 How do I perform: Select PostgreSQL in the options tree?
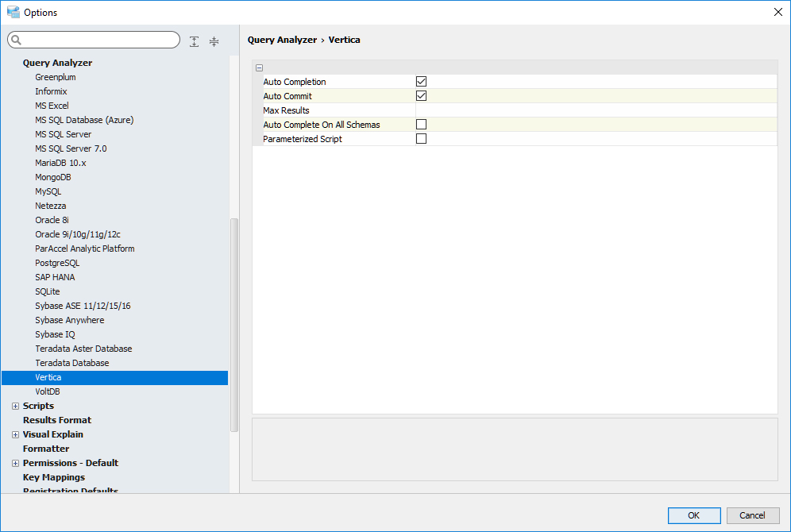(57, 263)
